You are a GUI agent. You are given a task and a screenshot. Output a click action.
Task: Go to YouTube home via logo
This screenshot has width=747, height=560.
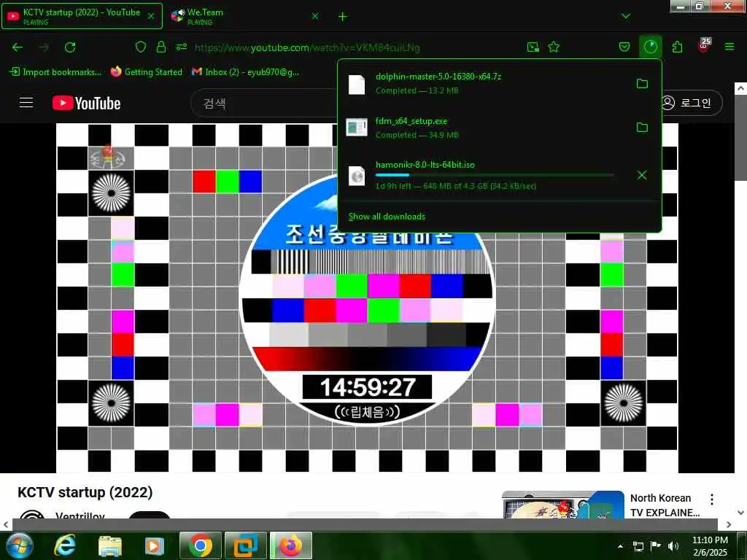86,103
